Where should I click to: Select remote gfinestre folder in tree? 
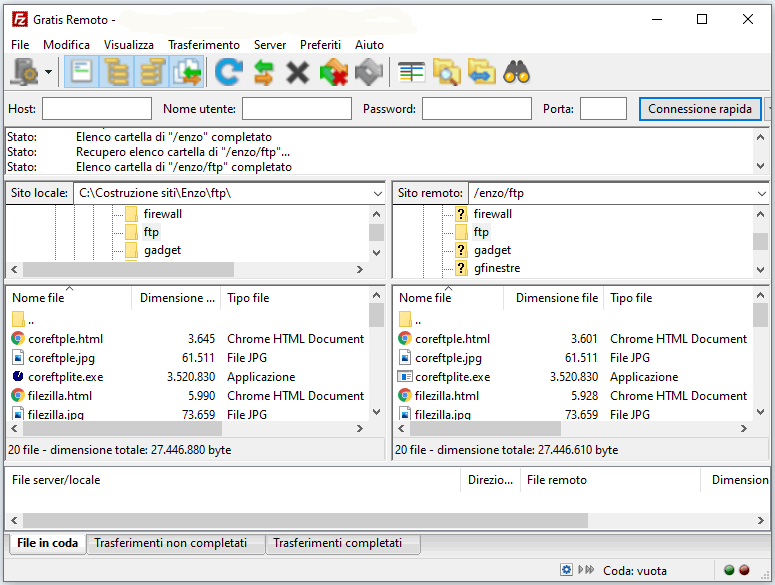(x=497, y=268)
